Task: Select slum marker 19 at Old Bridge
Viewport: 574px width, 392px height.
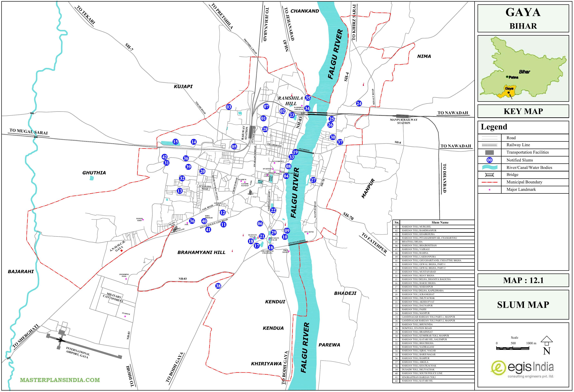Action: (x=295, y=152)
